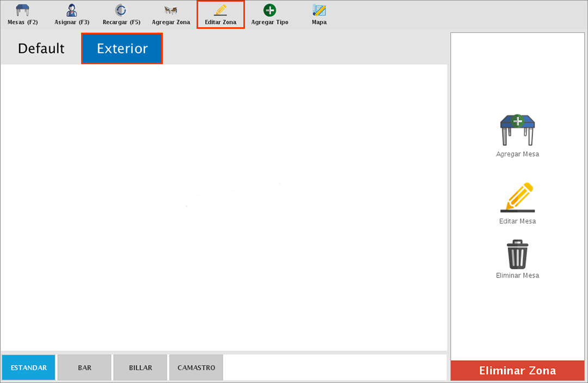Viewport: 588px width, 383px height.
Task: Open the Mapa view
Action: (319, 11)
